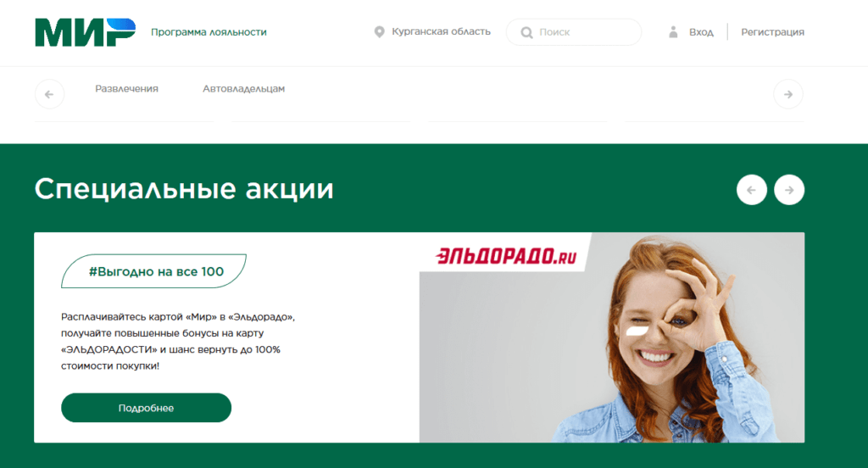Click the Специальные акции heading

[184, 189]
